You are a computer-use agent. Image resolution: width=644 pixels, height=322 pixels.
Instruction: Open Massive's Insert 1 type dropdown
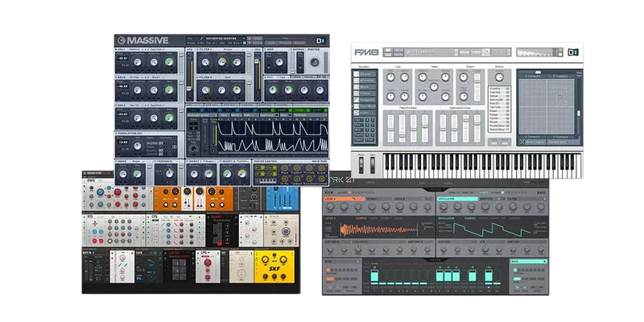(209, 162)
